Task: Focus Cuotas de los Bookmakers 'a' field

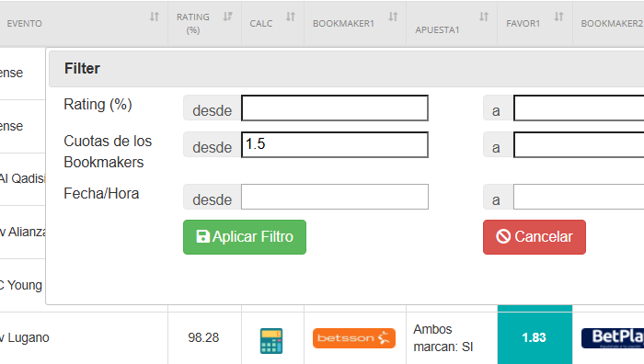Action: pyautogui.click(x=579, y=145)
